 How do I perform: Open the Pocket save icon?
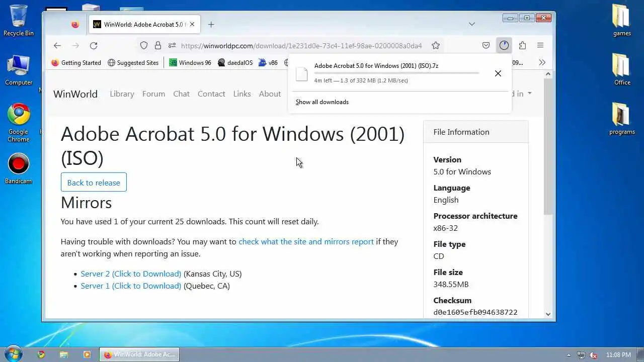tap(486, 45)
